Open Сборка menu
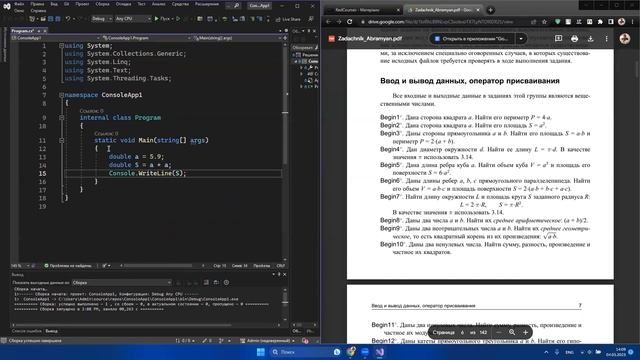Viewport: 640px width, 360px height. tap(102, 4)
